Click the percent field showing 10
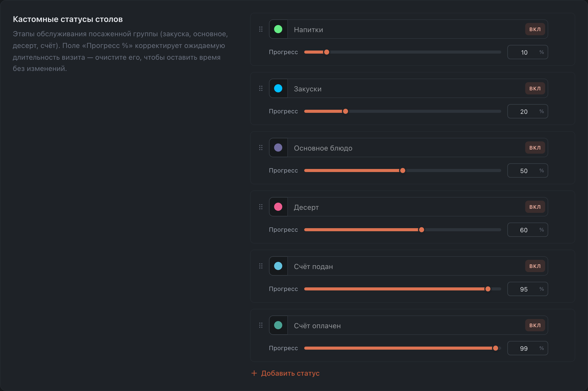This screenshot has height=391, width=588. coord(528,52)
